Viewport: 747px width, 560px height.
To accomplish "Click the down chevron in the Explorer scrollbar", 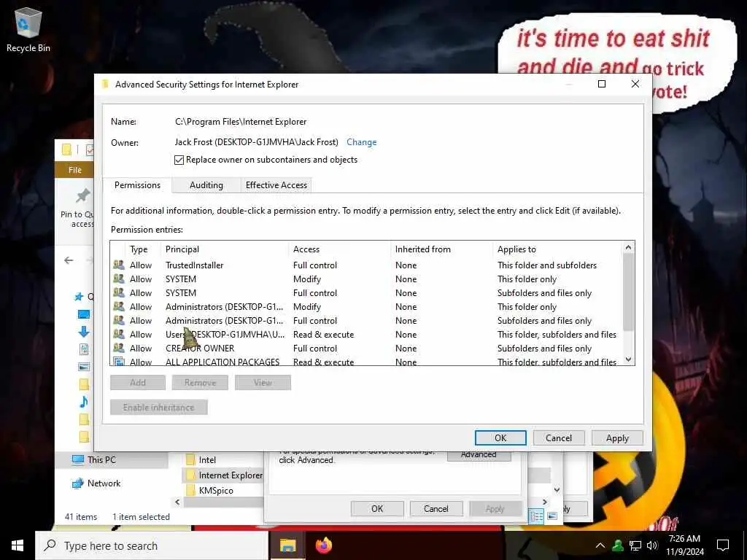I will [557, 489].
